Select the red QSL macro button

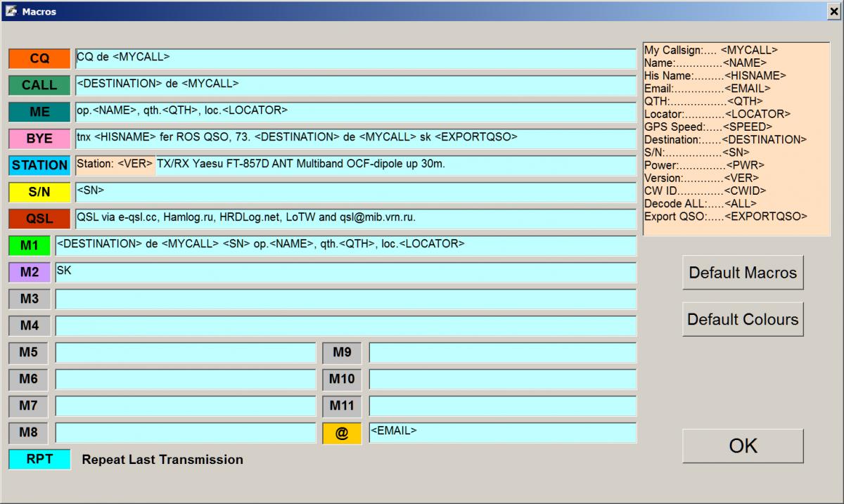[x=39, y=219]
